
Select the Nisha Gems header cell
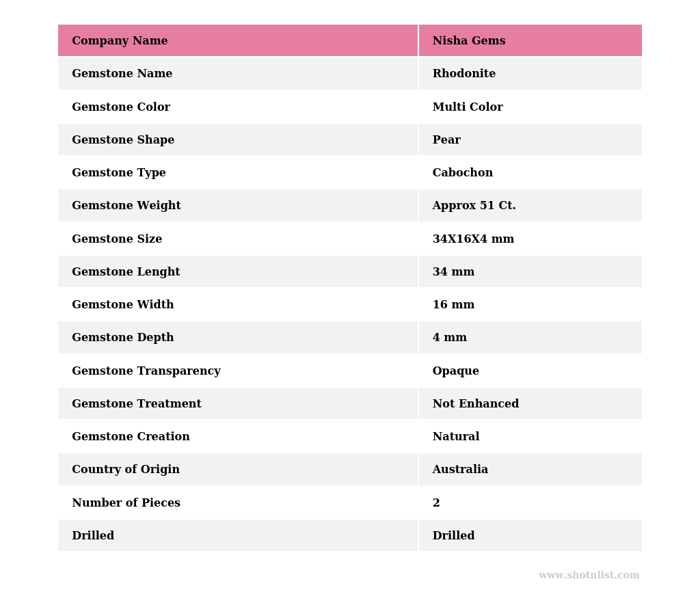(x=469, y=41)
